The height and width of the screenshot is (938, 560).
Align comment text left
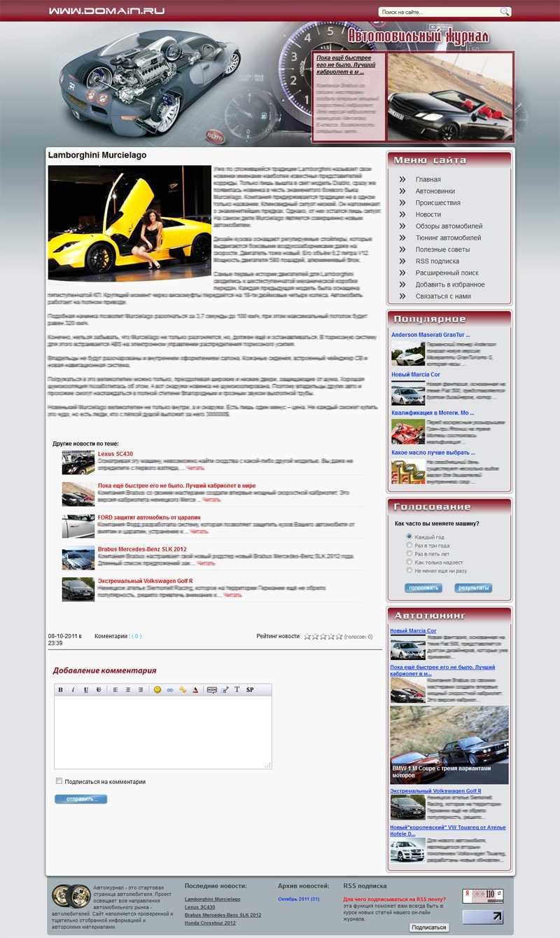pos(115,690)
